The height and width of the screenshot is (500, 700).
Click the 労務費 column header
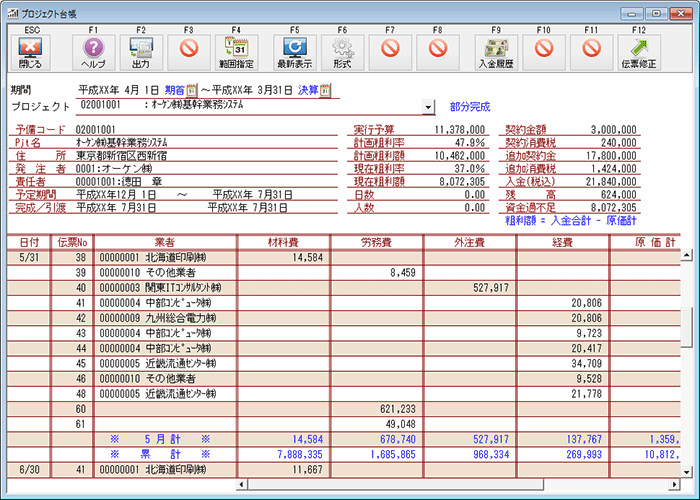tap(377, 242)
